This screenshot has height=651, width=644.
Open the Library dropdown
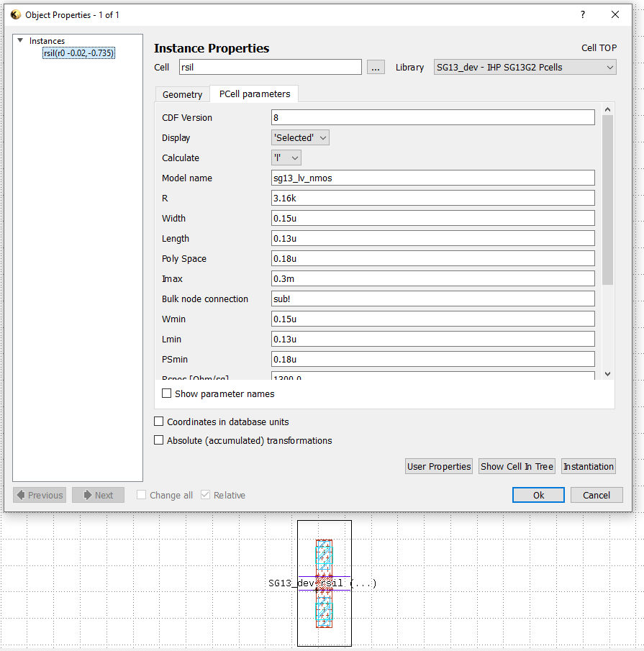coord(525,68)
